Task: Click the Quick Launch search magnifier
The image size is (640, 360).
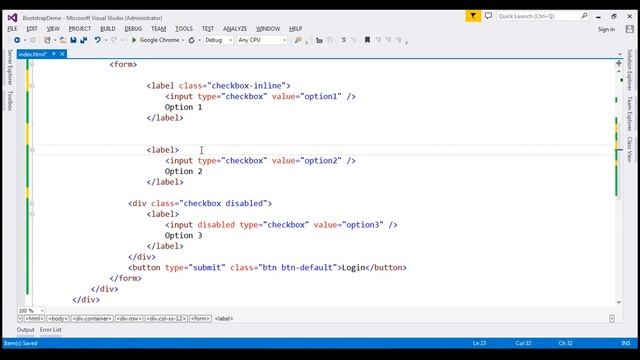Action: (584, 16)
